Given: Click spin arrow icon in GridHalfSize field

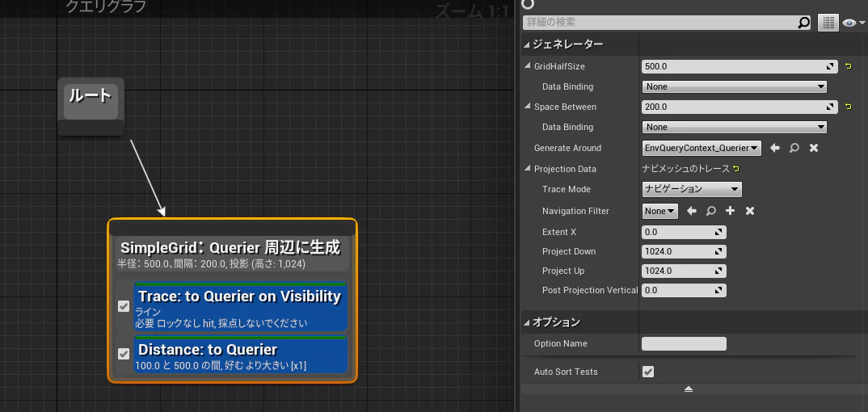Looking at the screenshot, I should (830, 66).
